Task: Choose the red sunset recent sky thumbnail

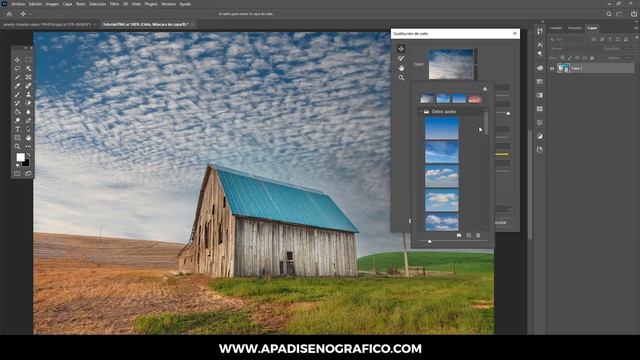Action: [475, 98]
